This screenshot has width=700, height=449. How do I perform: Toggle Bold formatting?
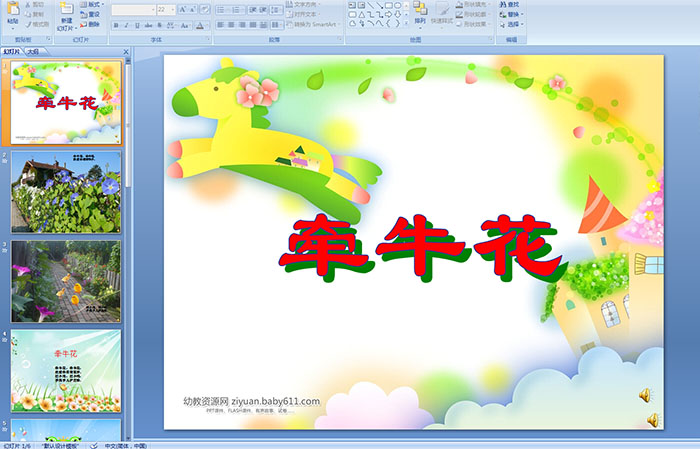[x=116, y=25]
